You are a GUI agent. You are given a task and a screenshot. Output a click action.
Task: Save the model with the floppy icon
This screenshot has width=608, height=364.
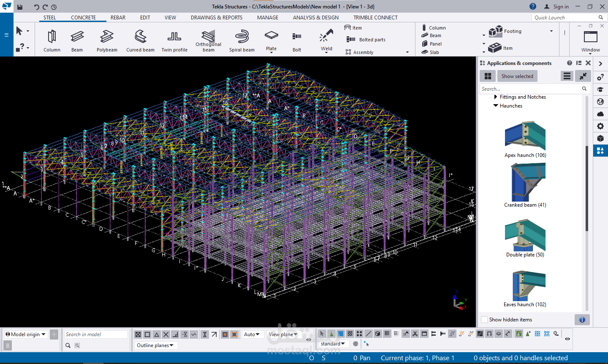[x=20, y=7]
